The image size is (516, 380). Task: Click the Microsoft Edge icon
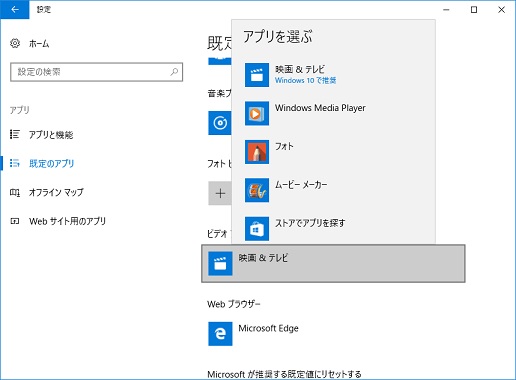tap(220, 334)
